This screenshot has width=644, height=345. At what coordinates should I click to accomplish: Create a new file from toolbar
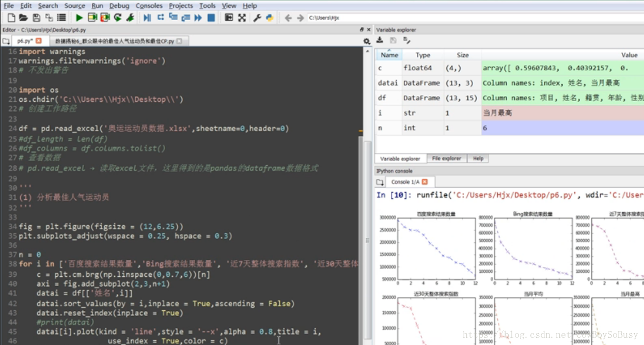11,18
